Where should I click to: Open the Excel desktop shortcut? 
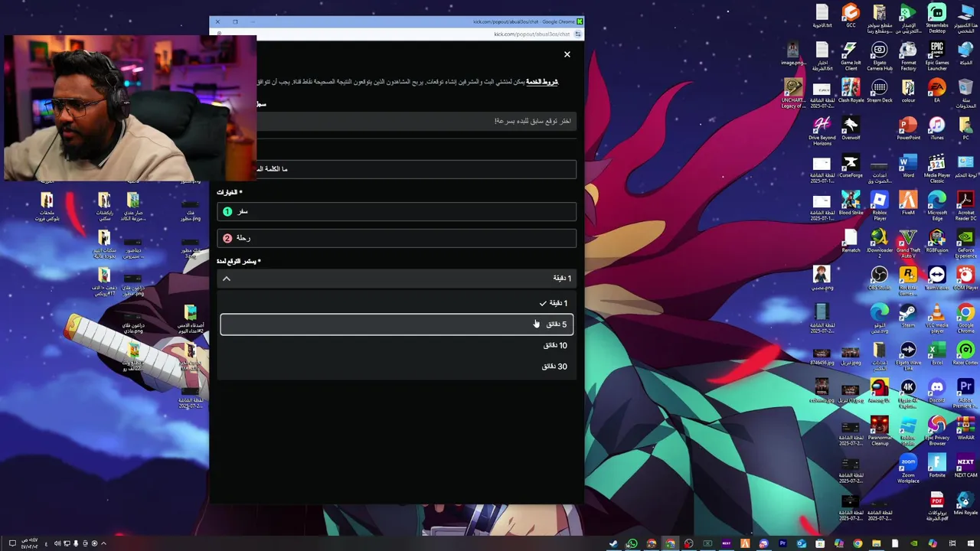tap(937, 353)
